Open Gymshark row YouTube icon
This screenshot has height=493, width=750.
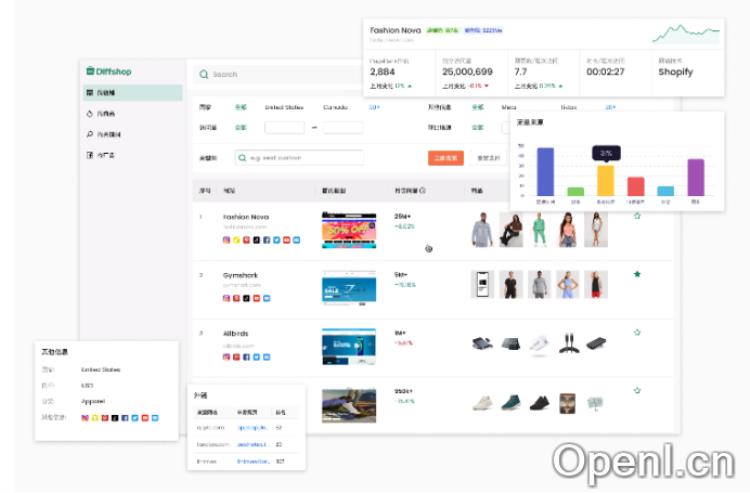click(256, 298)
